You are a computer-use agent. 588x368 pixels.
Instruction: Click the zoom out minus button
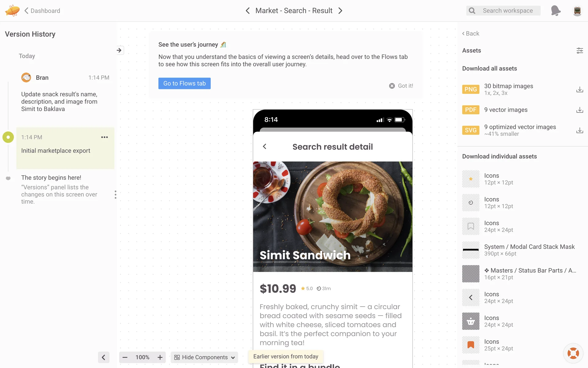(125, 357)
